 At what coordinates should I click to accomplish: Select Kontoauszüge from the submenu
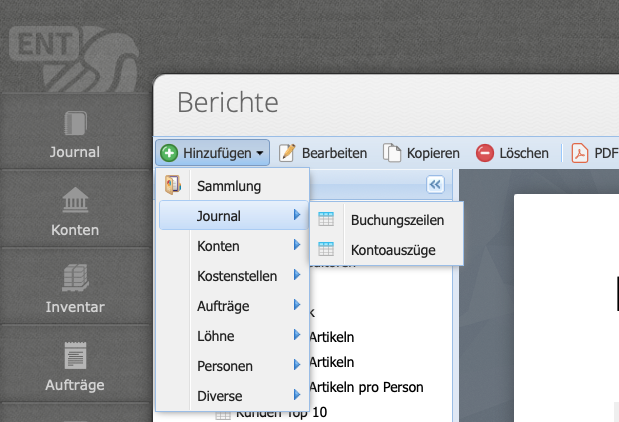click(393, 250)
